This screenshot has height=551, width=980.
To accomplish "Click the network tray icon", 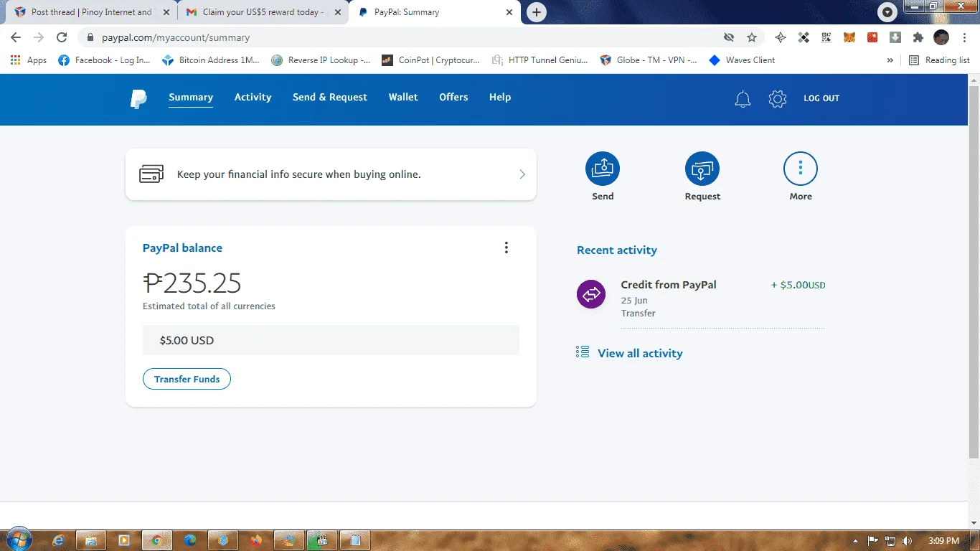I will pyautogui.click(x=890, y=541).
